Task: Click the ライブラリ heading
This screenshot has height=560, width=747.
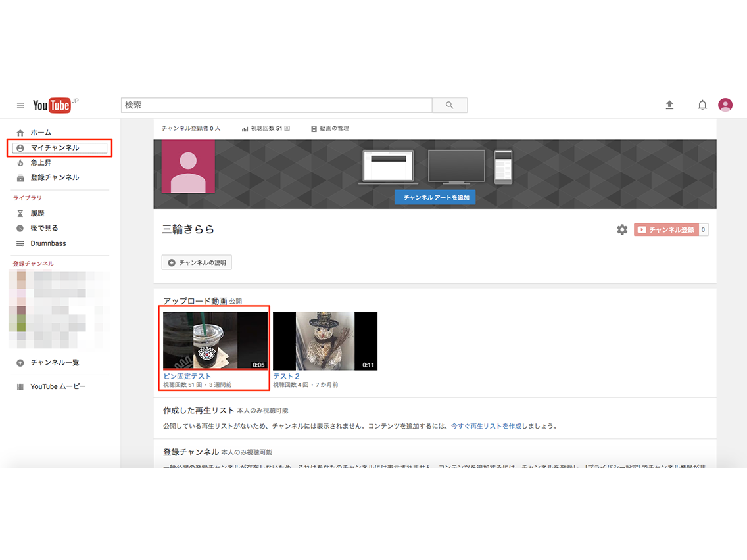Action: pos(27,198)
